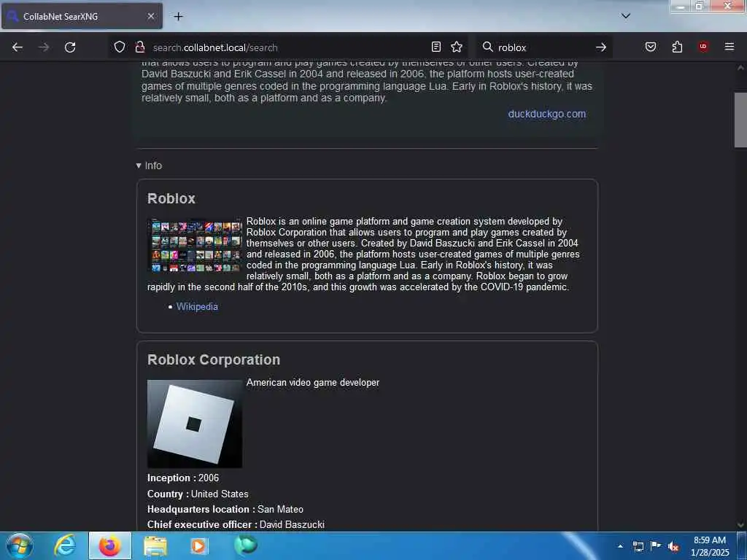The width and height of the screenshot is (747, 560).
Task: Click the Roblox Corporation logo image
Action: [x=195, y=424]
